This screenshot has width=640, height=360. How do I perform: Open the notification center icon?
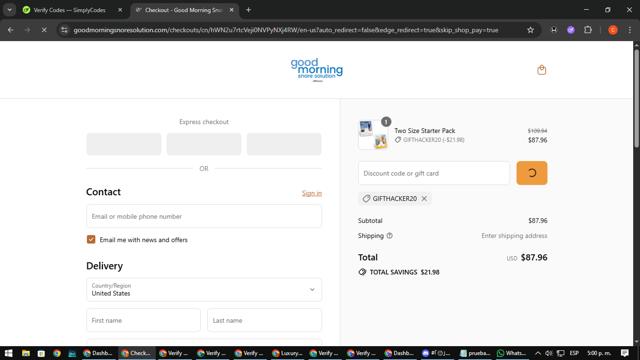coord(625,353)
